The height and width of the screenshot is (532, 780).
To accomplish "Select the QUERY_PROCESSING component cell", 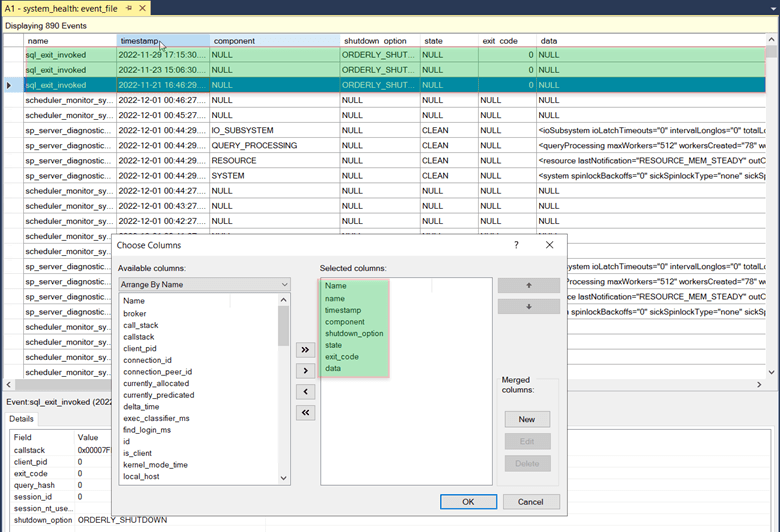I will (x=275, y=145).
